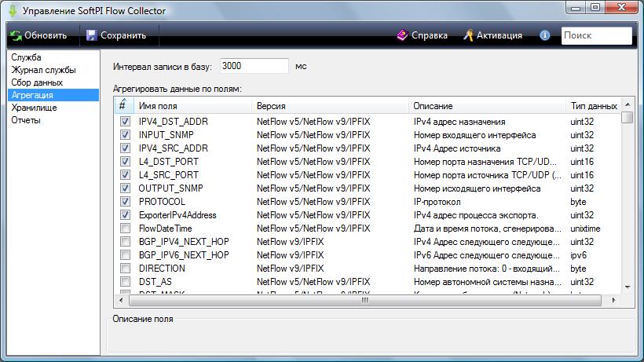Open Справка from the toolbar
This screenshot has width=644, height=362.
[x=423, y=35]
